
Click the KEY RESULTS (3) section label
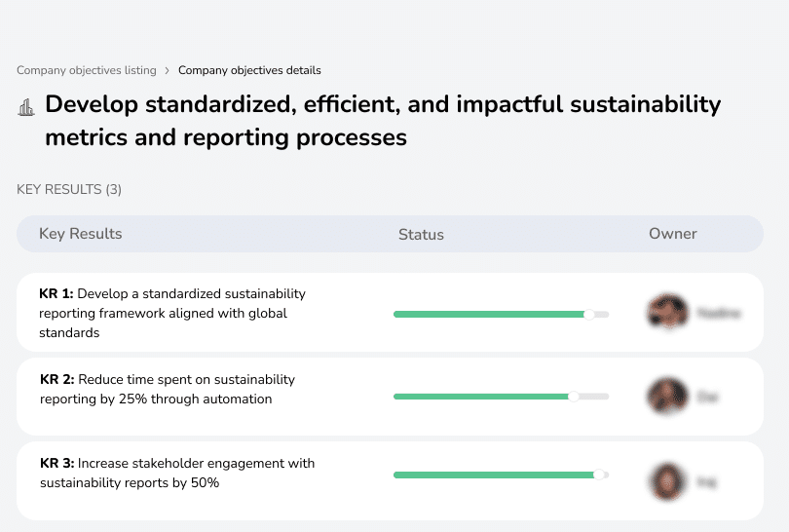[x=69, y=189]
